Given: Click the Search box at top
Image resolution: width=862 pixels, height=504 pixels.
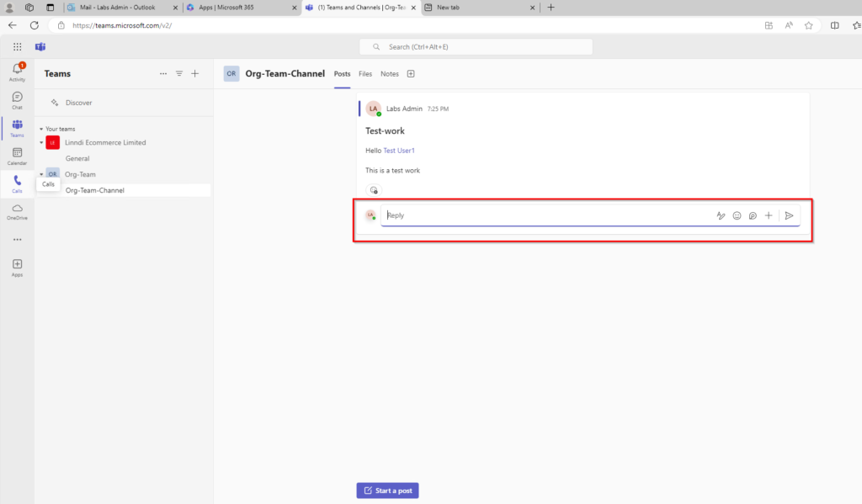Looking at the screenshot, I should pos(476,47).
